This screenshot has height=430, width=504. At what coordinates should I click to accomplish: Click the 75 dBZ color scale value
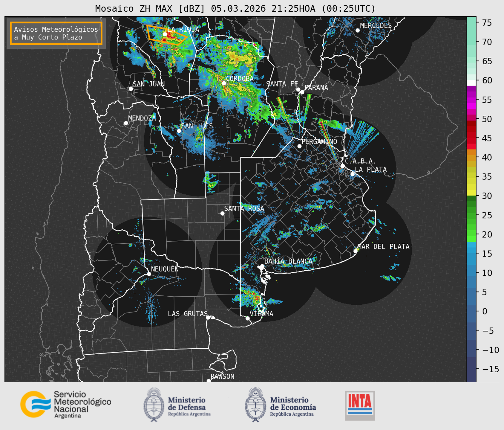(x=487, y=23)
